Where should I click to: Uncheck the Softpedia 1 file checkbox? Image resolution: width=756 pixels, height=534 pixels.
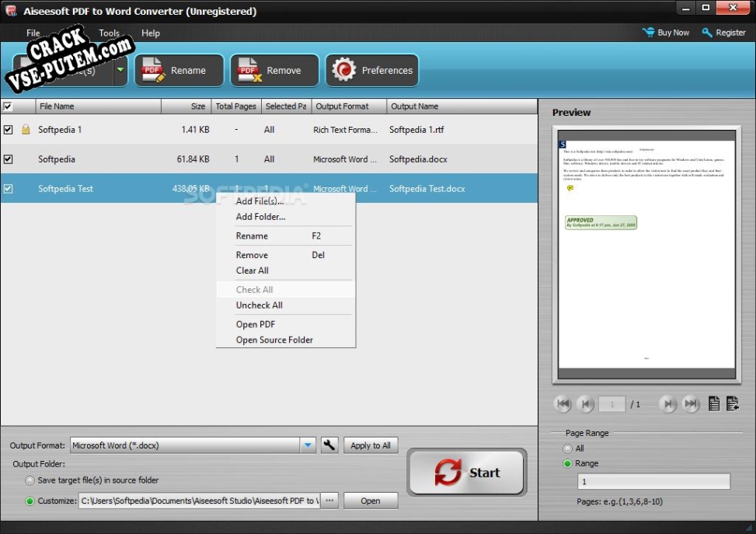(x=9, y=130)
